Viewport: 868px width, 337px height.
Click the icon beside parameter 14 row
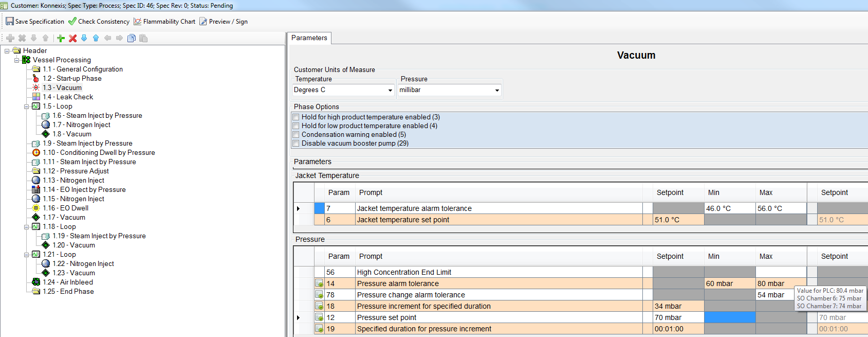319,283
